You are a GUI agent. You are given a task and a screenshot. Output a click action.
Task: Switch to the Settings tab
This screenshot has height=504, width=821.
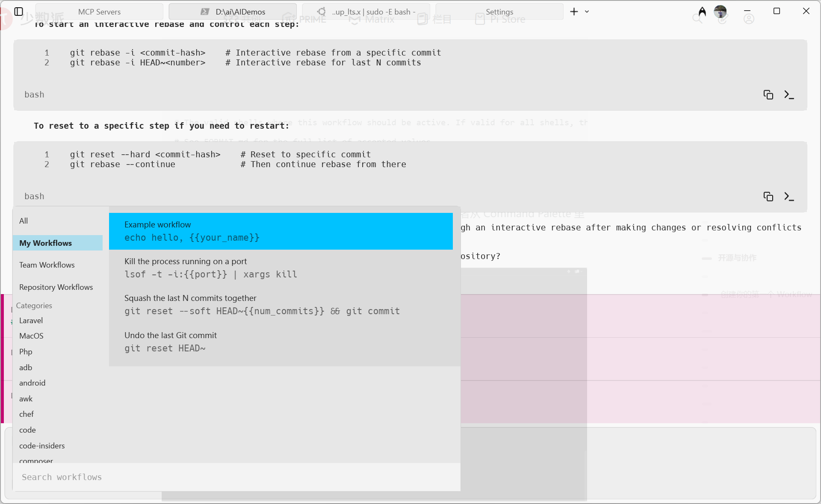tap(499, 12)
